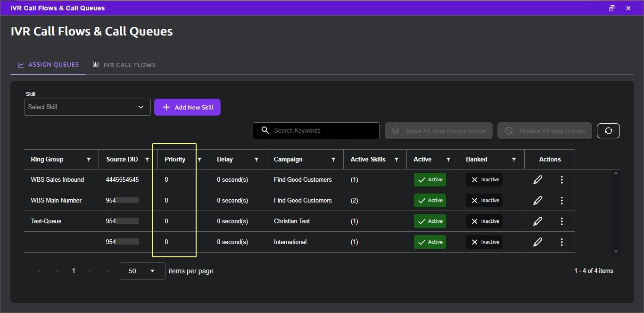This screenshot has height=313, width=644.
Task: Sort by Priority column header
Action: (x=175, y=160)
